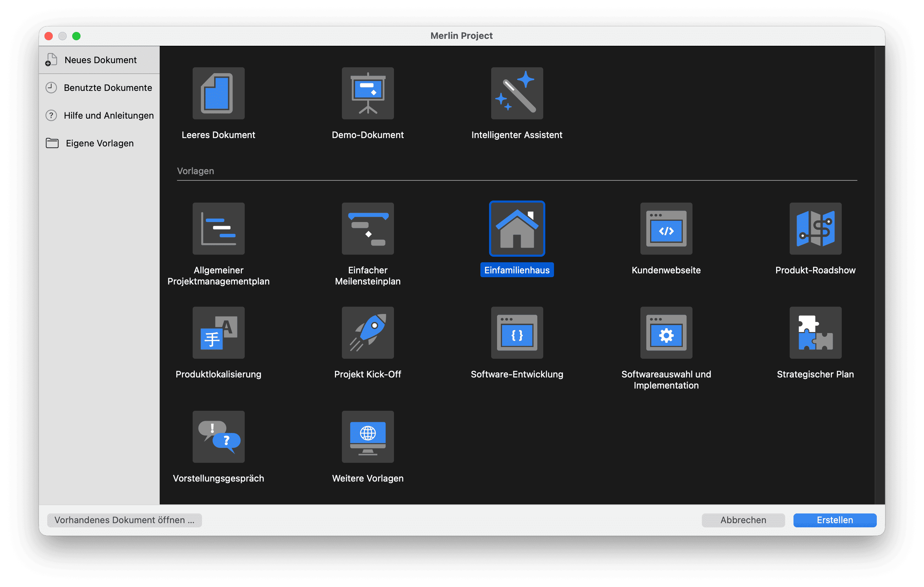This screenshot has width=924, height=587.
Task: Pick the Produktlokalisierung translation icon
Action: tap(218, 333)
